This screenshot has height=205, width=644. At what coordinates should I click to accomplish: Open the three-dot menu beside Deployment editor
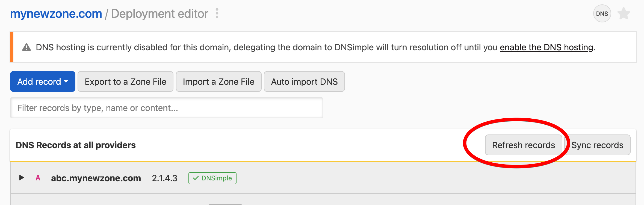tap(217, 13)
